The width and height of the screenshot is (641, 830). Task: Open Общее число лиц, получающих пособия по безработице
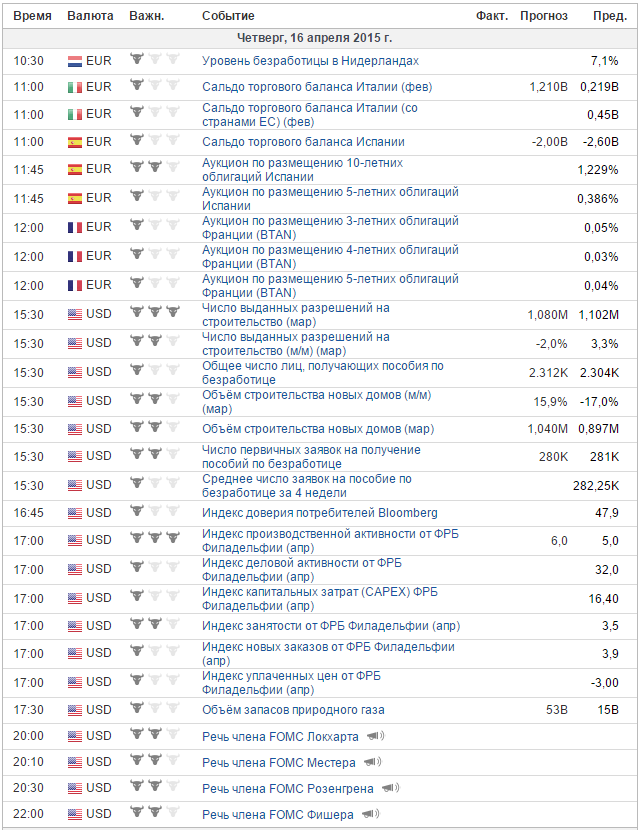tap(323, 373)
